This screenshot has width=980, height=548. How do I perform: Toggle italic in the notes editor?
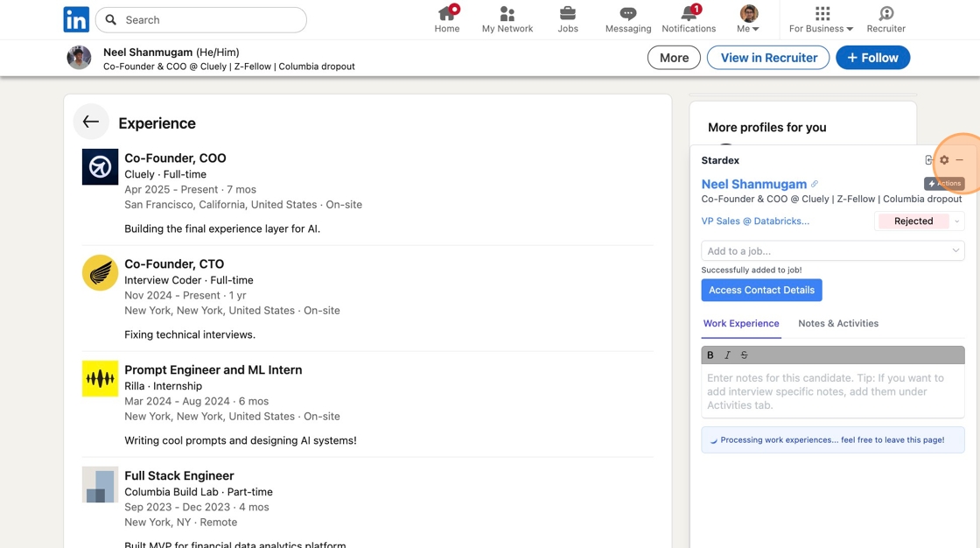[727, 355]
